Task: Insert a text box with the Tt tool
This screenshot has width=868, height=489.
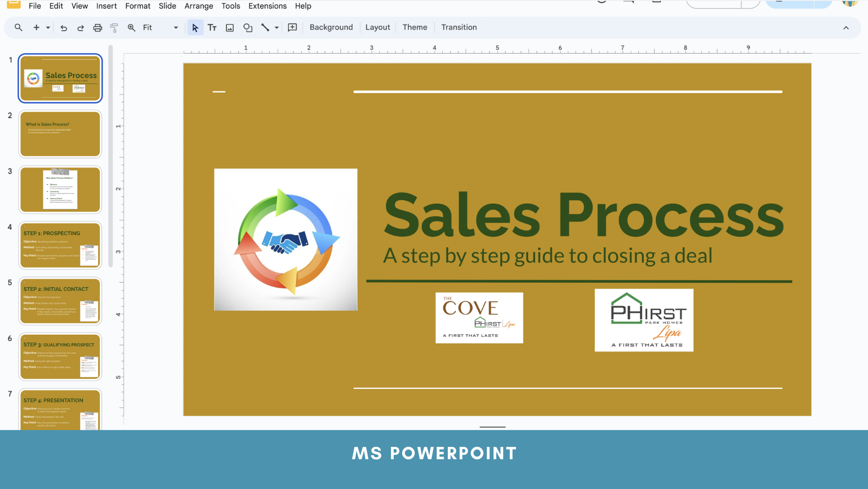Action: tap(212, 27)
